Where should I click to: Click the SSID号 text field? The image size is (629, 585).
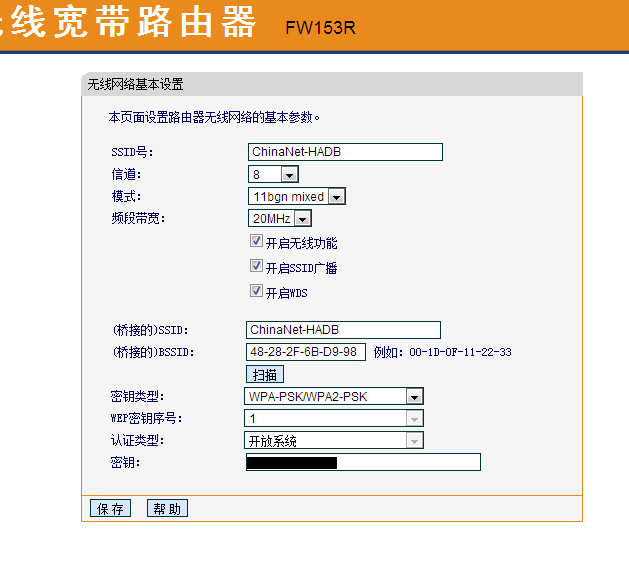tap(345, 152)
